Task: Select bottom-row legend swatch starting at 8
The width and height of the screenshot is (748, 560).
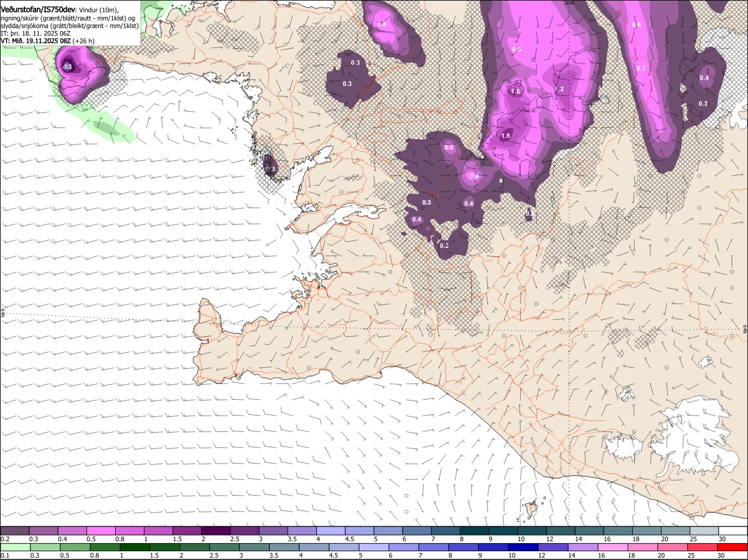Action: click(x=464, y=547)
